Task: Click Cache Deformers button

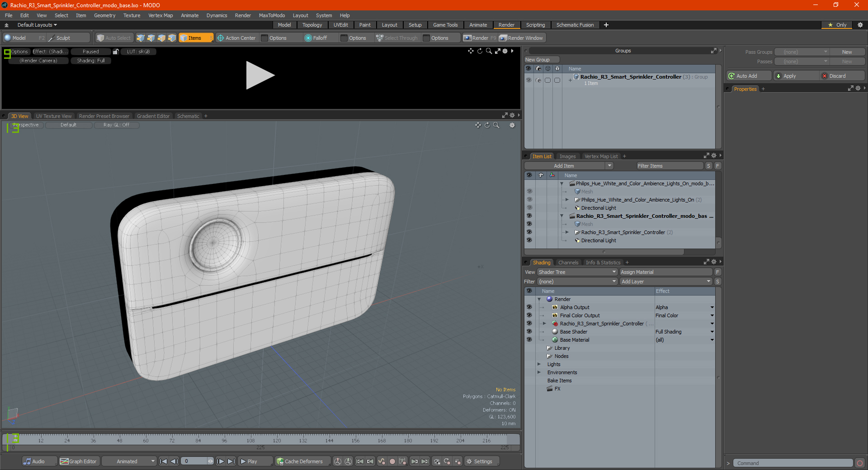Action: (302, 461)
